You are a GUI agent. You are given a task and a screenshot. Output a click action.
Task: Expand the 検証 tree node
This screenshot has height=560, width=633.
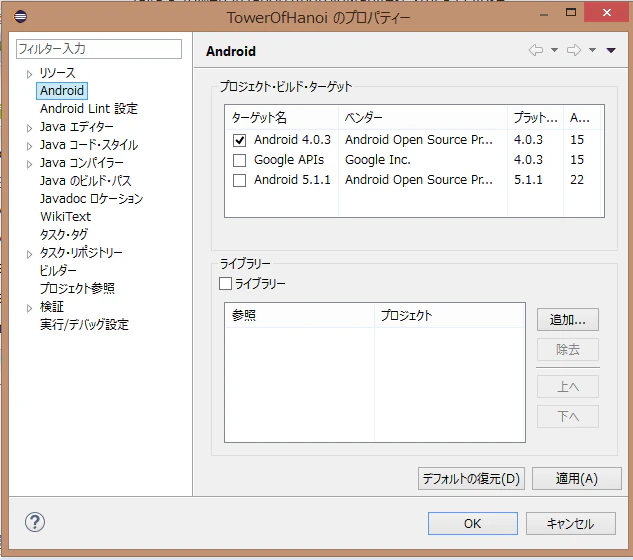[x=29, y=308]
